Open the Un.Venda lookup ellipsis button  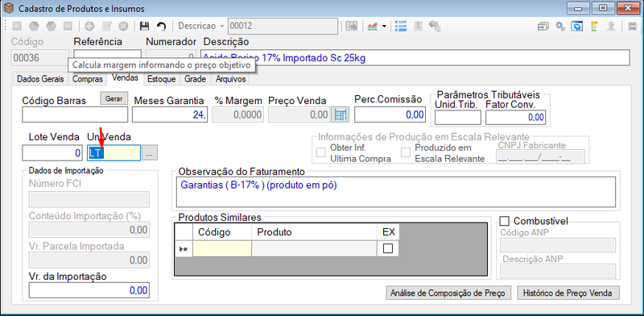(x=150, y=153)
